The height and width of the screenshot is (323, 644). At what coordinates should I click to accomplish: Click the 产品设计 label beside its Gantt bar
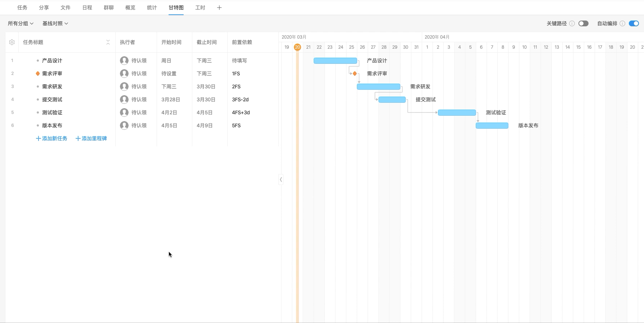pos(377,61)
